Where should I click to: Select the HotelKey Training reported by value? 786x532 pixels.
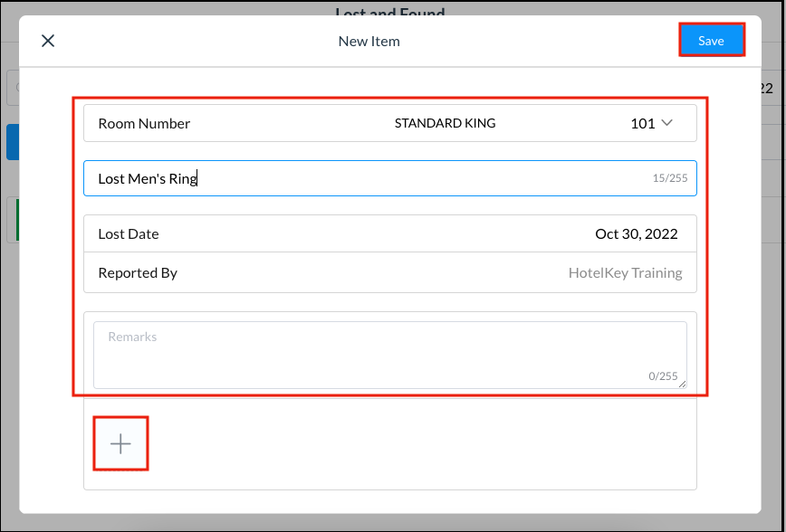pos(625,272)
